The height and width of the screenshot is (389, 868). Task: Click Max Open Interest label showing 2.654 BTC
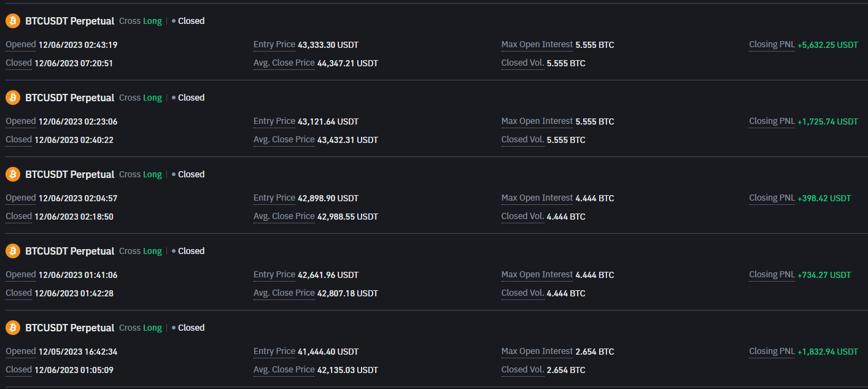(x=537, y=352)
